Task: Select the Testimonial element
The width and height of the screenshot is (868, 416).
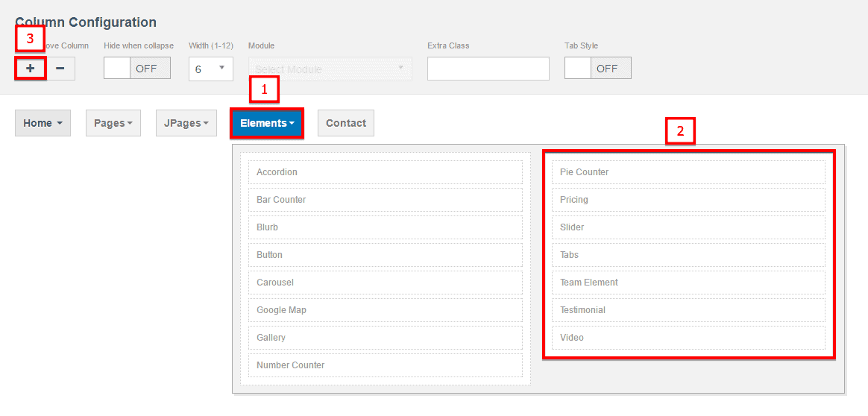Action: tap(688, 310)
